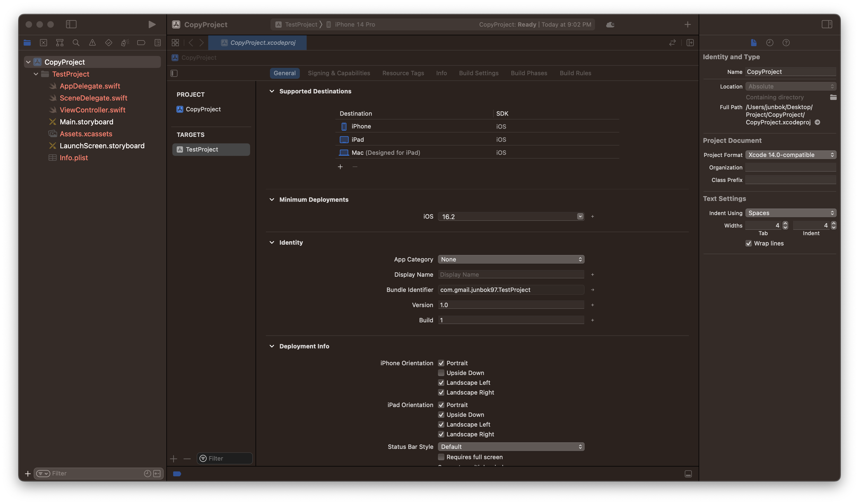Switch to the Build Settings tab
859x504 pixels.
click(x=478, y=73)
